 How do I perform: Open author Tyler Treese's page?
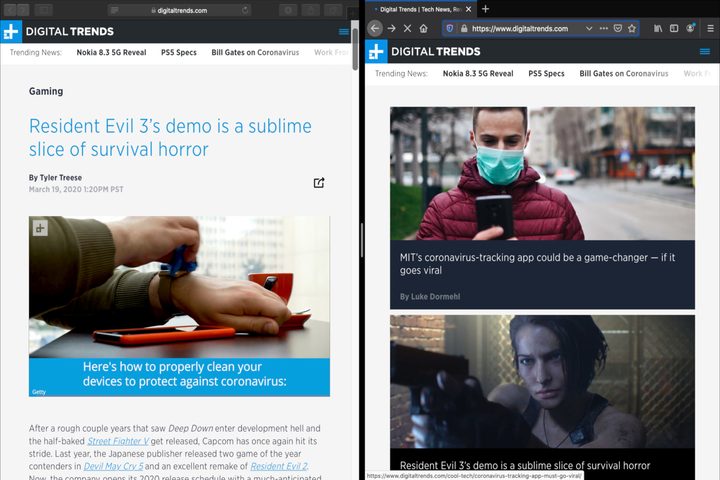pyautogui.click(x=61, y=177)
